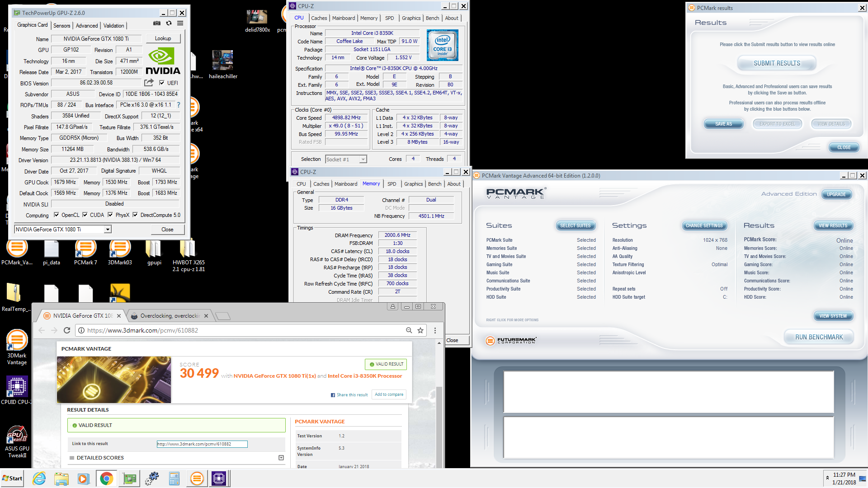Toggle the PhysX checkbox in GPU-Z
The height and width of the screenshot is (488, 868).
pos(110,215)
